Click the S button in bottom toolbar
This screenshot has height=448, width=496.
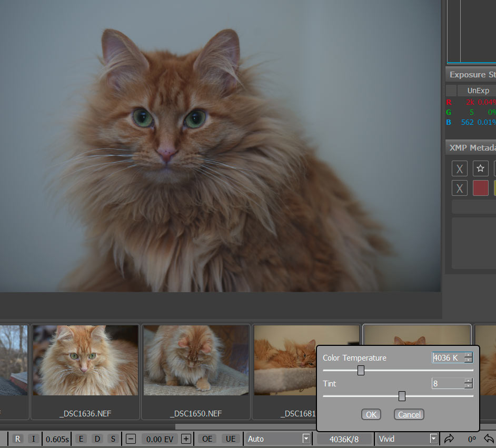coord(113,439)
